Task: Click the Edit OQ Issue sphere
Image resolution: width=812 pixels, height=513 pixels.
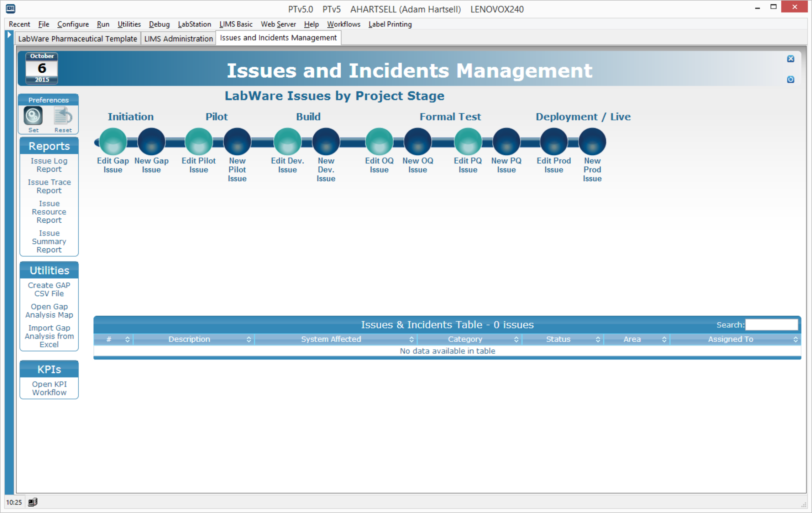Action: coord(379,141)
